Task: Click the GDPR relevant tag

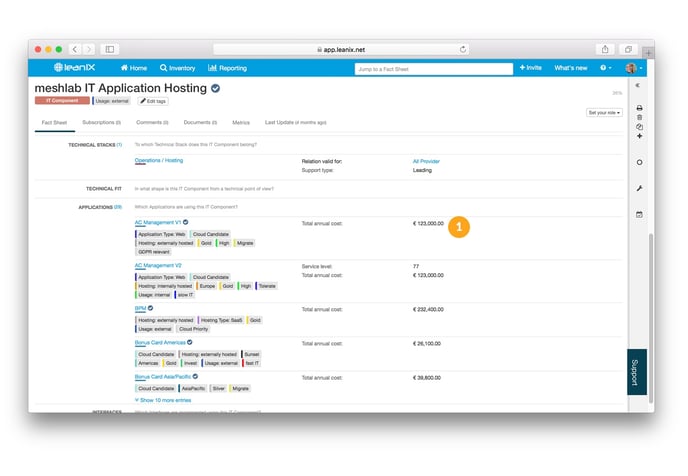Action: pos(153,252)
